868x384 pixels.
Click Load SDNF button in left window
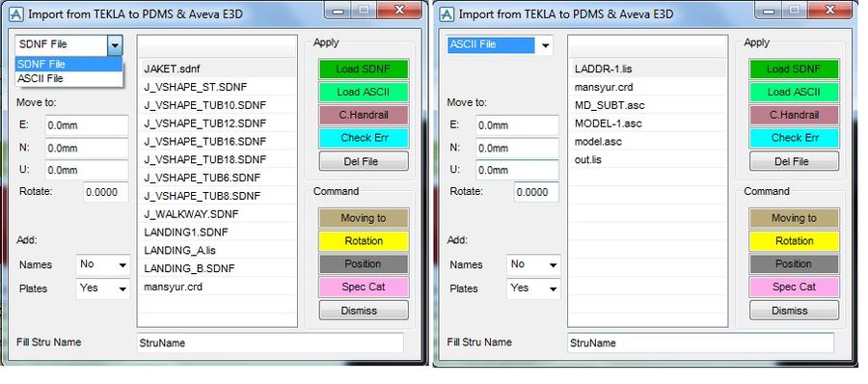[364, 69]
